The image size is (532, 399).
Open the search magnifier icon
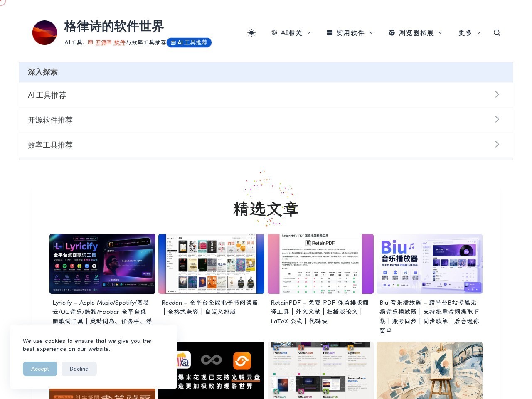click(x=497, y=33)
